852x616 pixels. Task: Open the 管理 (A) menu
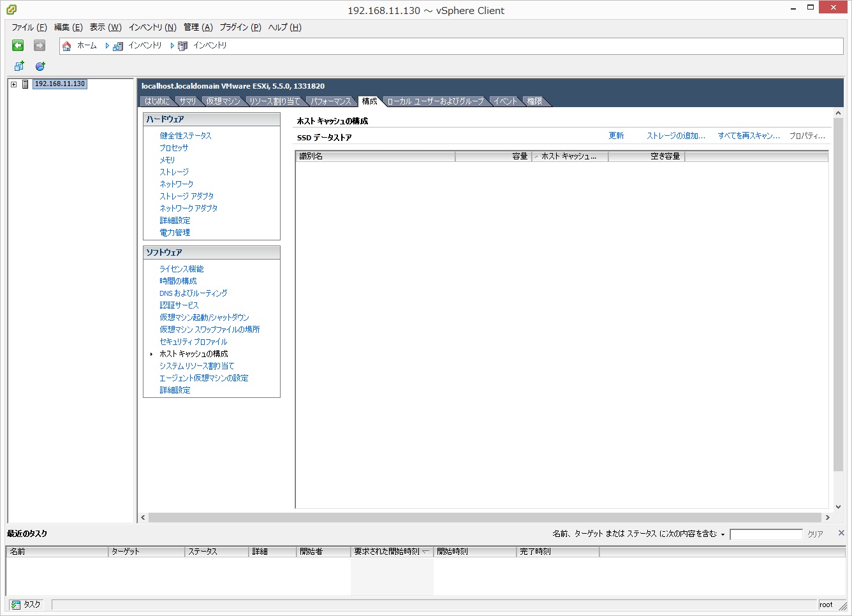pos(198,27)
